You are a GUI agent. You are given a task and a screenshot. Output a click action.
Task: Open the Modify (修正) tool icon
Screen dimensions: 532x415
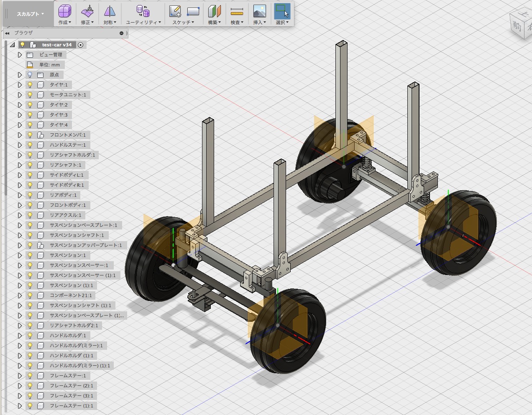(87, 12)
